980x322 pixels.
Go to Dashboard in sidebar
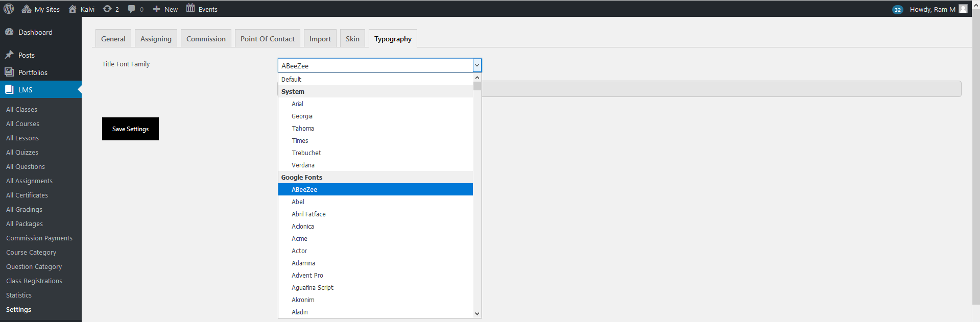[41, 32]
